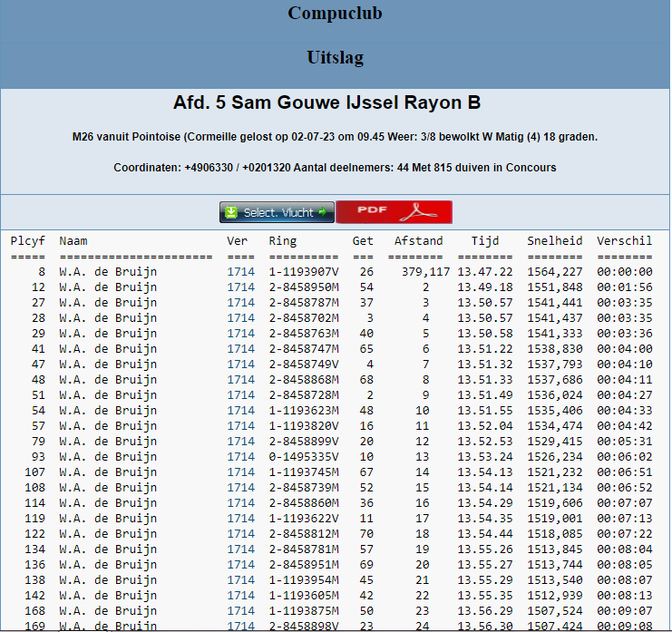Open Ver link 1714 in row with ring 2-8458868M
The image size is (672, 632).
point(240,380)
